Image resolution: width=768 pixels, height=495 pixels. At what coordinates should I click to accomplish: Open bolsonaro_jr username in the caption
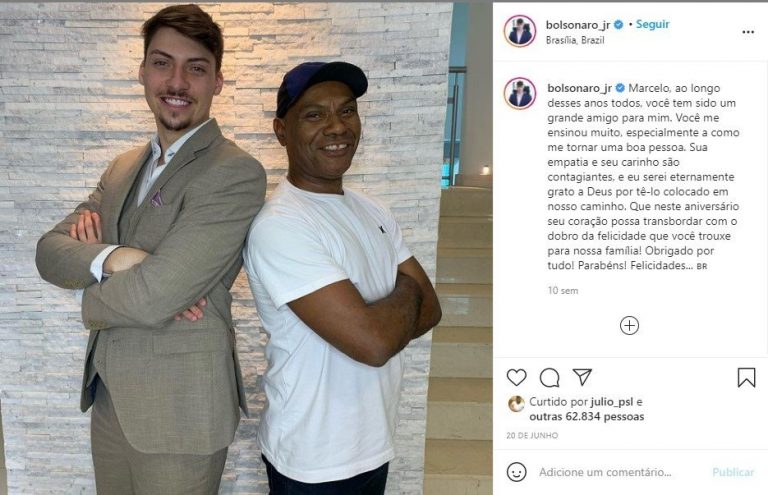pos(579,88)
